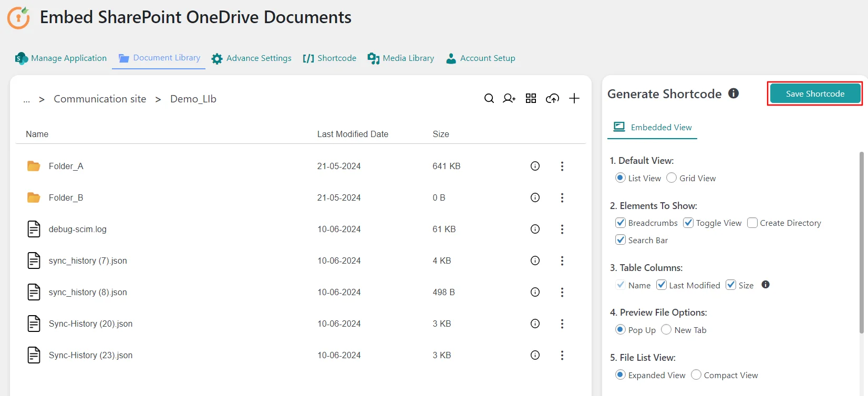Uncheck the Size column checkbox
This screenshot has height=396, width=868.
(731, 285)
